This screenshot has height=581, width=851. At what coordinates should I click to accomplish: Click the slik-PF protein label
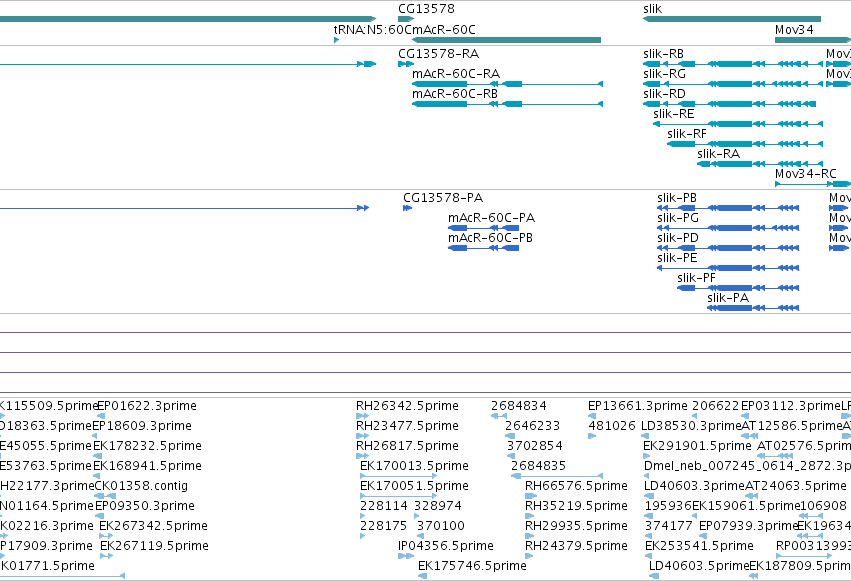click(x=696, y=278)
